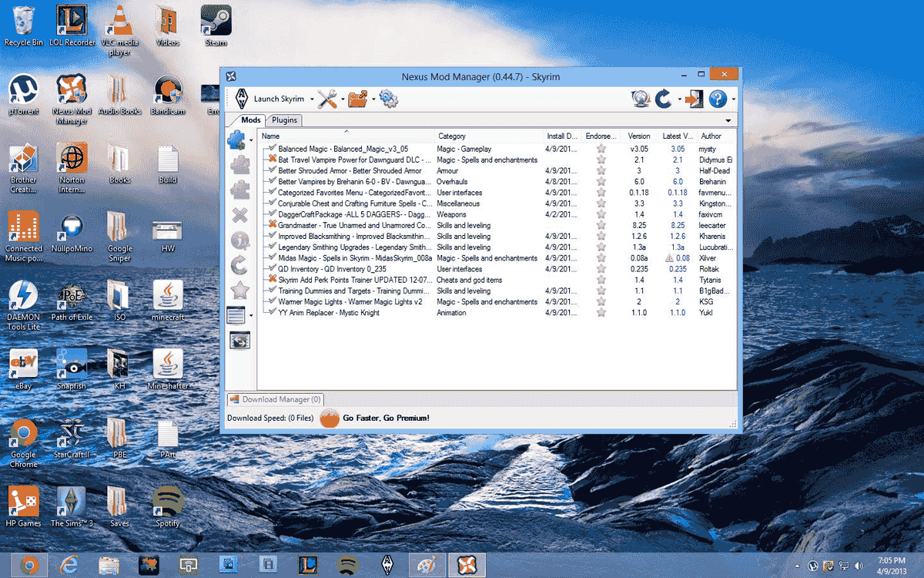Click Go Faster, Go Premium! link
The height and width of the screenshot is (578, 924).
pos(386,418)
